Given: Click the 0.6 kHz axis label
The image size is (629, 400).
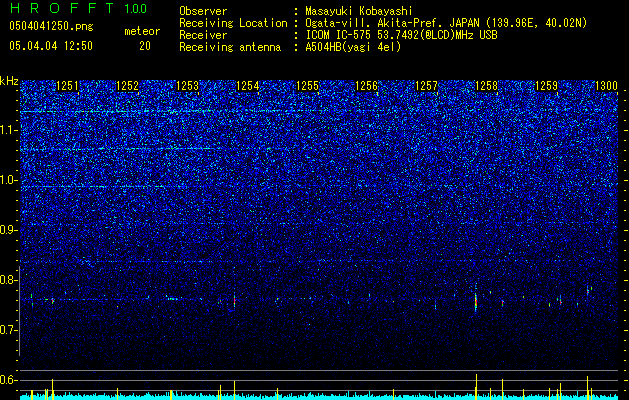Looking at the screenshot, I should click(9, 380).
